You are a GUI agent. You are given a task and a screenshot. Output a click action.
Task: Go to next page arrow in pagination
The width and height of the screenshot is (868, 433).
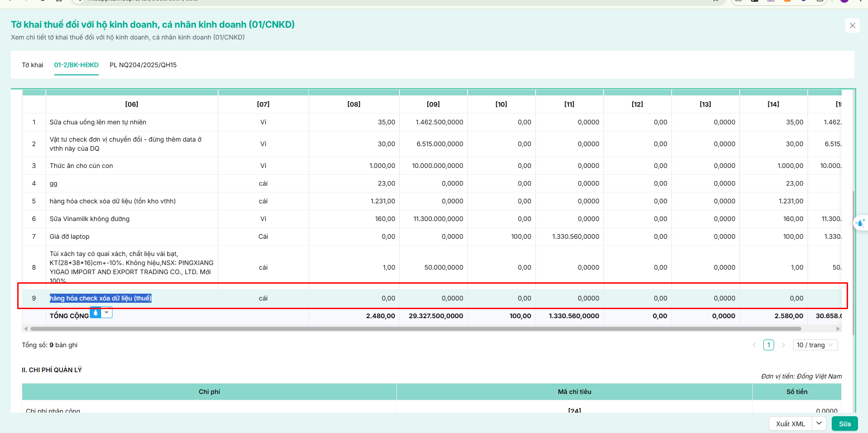click(783, 345)
